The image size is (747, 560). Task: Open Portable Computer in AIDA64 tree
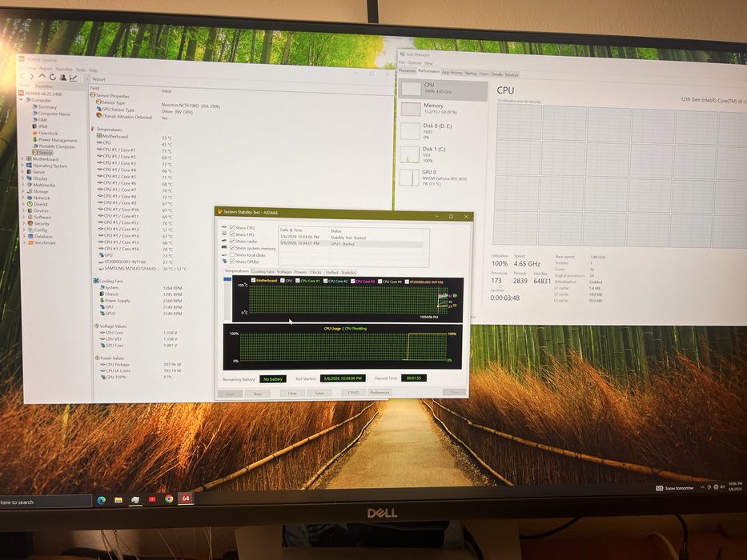(54, 146)
